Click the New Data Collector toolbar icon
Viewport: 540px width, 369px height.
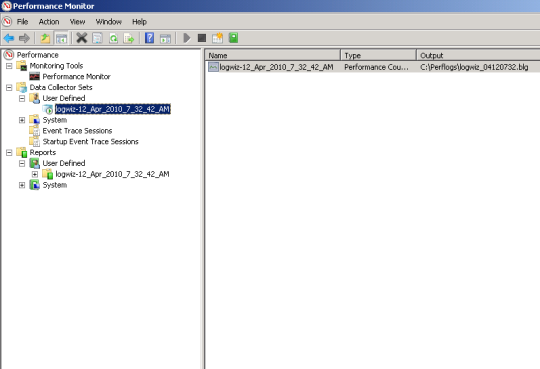click(x=218, y=38)
